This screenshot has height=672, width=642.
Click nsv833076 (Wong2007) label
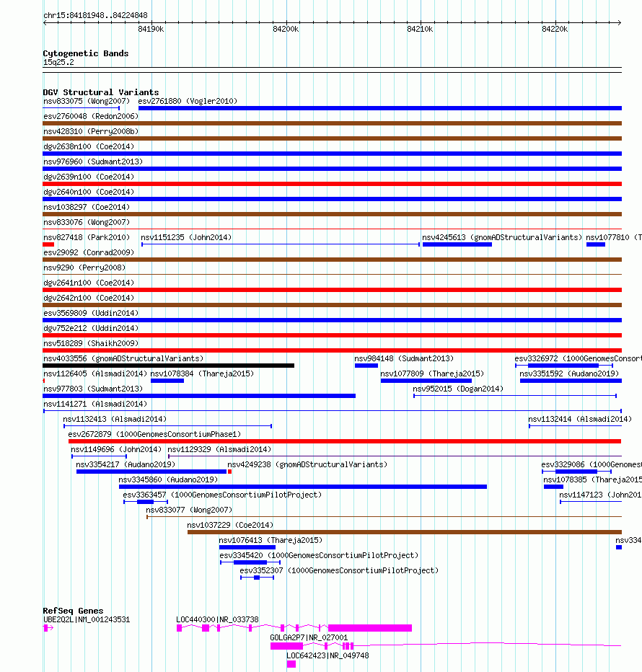[x=87, y=222]
